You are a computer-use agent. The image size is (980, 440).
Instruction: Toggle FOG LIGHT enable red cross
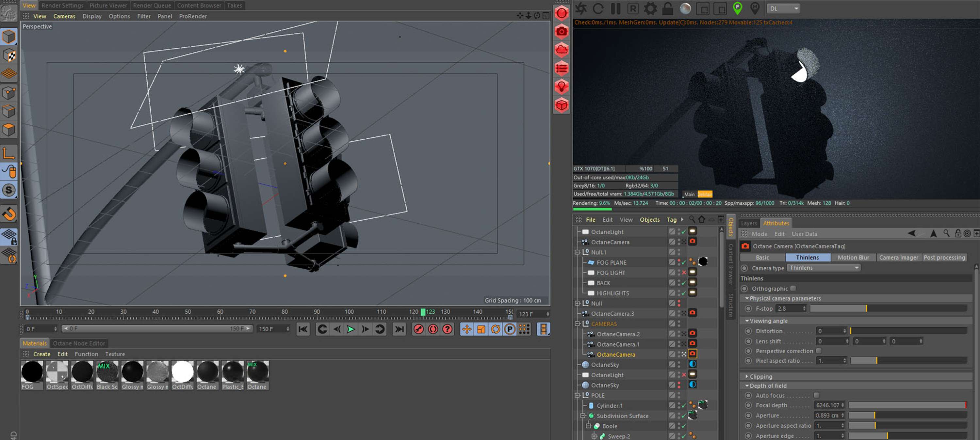pos(684,273)
